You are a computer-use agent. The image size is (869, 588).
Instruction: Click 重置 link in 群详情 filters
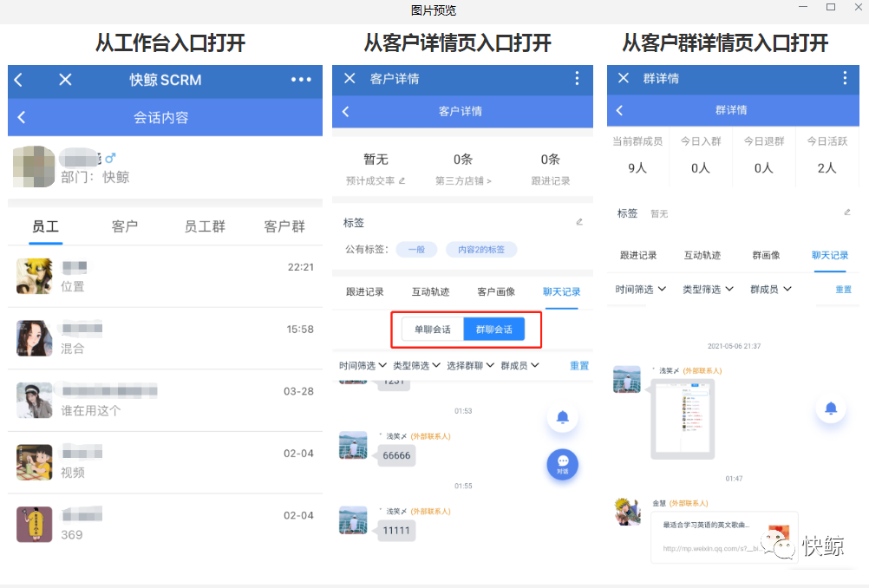(x=843, y=289)
